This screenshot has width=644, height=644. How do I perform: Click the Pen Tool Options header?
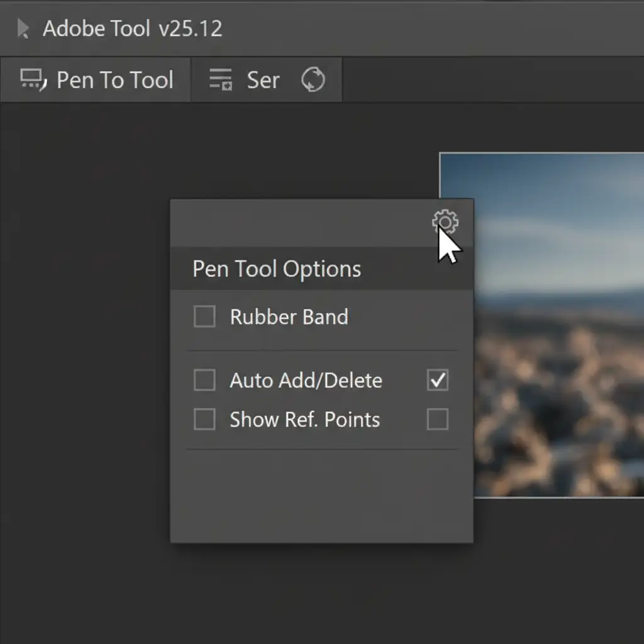pyautogui.click(x=277, y=269)
